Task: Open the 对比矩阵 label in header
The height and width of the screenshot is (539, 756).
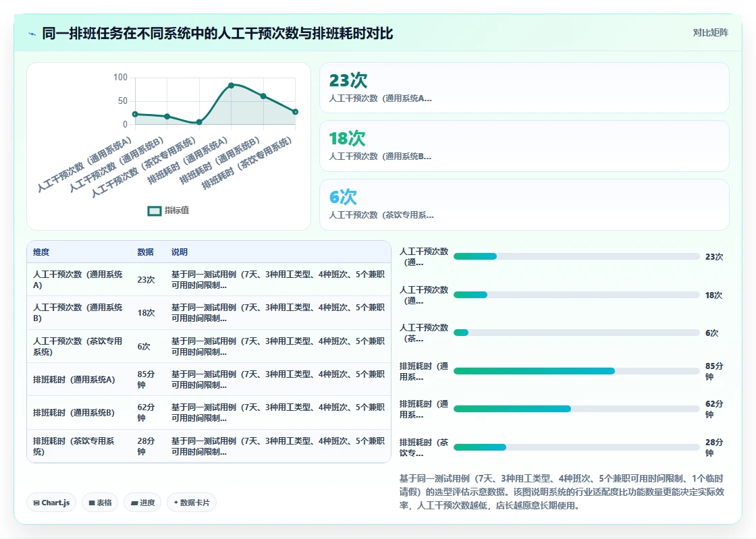Action: pyautogui.click(x=711, y=33)
